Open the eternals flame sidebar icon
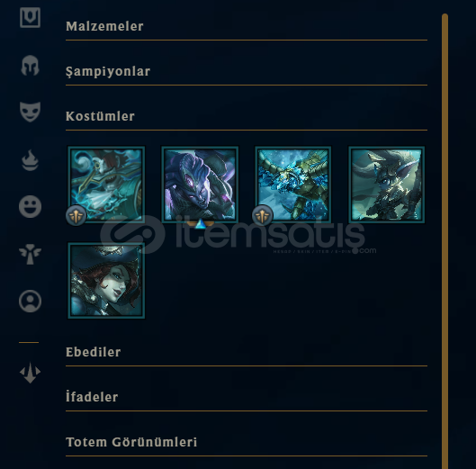Image resolution: width=476 pixels, height=469 pixels. click(30, 160)
